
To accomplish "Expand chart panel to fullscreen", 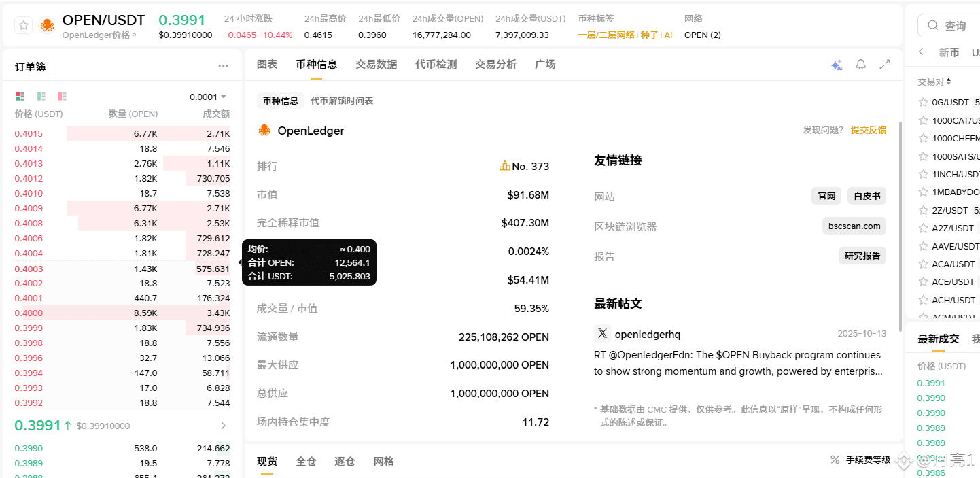I will tap(885, 65).
